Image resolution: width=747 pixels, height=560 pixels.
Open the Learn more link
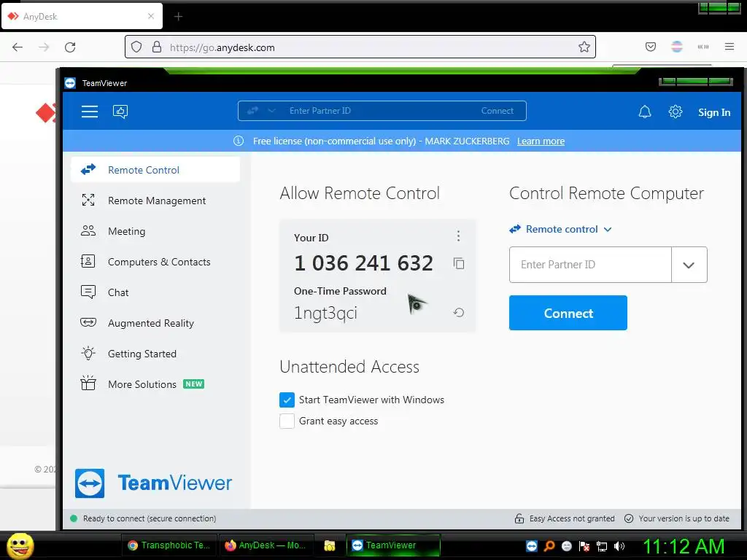[x=541, y=141]
